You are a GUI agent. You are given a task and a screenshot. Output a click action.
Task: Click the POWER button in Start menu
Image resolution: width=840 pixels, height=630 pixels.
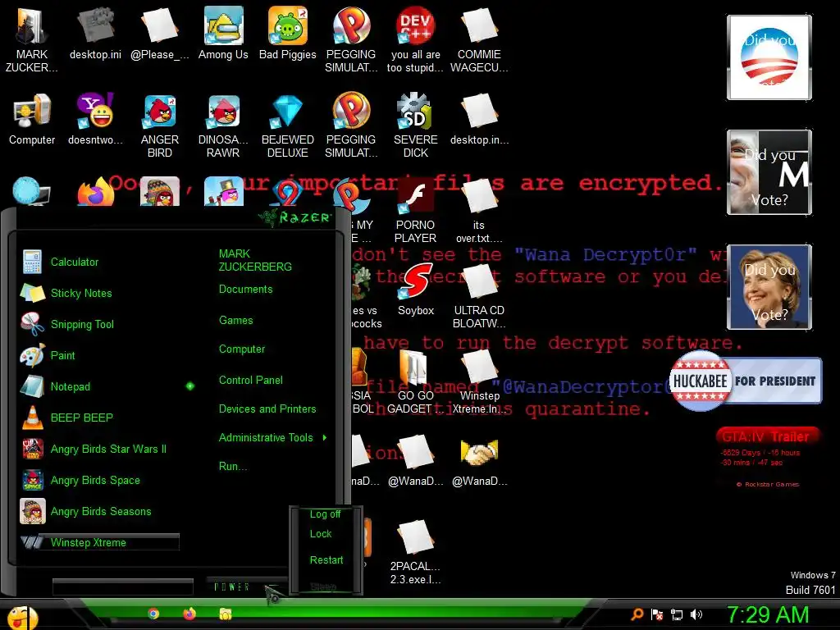click(232, 587)
